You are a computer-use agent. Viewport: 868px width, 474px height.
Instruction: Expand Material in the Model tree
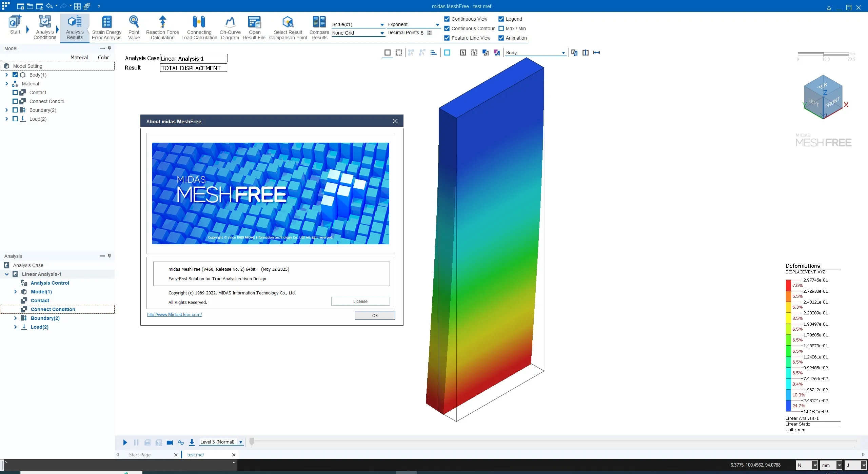coord(6,84)
